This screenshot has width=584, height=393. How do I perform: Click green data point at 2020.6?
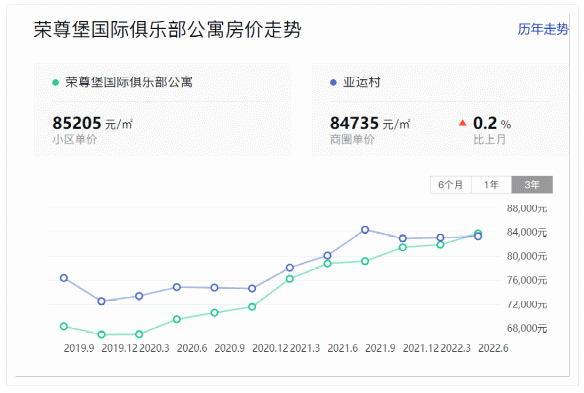pos(177,319)
